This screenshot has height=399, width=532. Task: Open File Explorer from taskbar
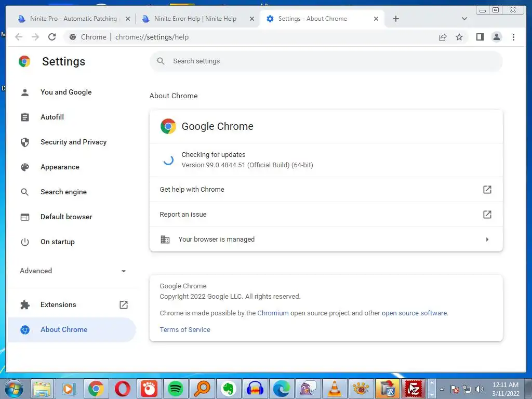[42, 389]
